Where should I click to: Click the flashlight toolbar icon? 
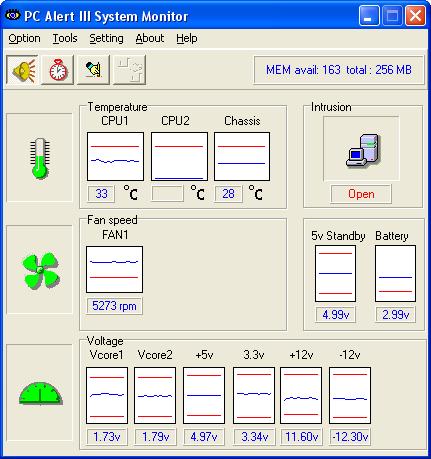click(93, 70)
